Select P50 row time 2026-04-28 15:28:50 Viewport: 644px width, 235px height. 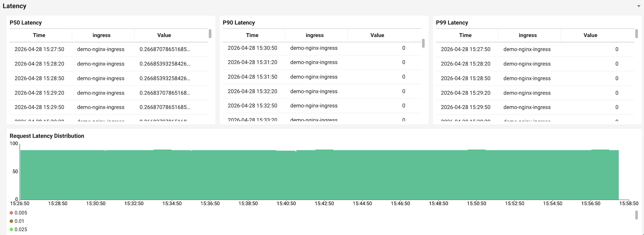(x=39, y=79)
